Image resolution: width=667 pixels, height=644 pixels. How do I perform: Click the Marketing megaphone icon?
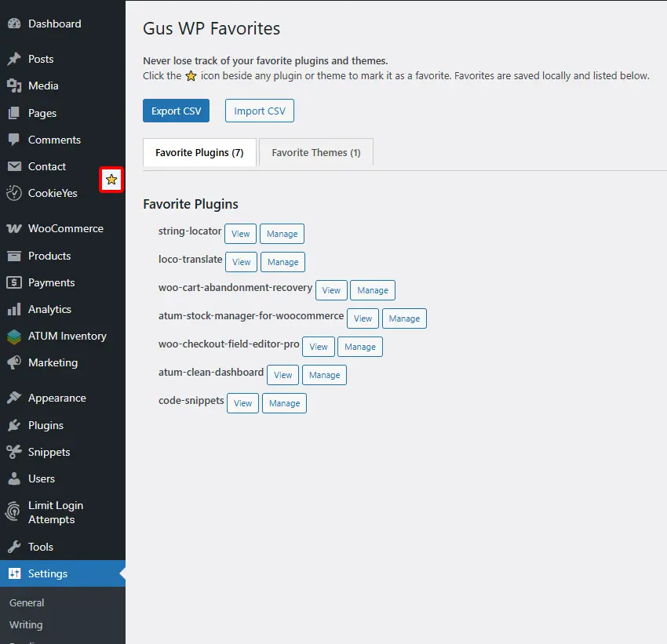point(13,363)
